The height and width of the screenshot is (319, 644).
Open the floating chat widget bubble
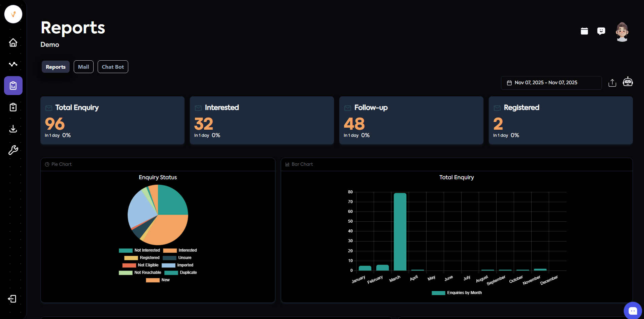[x=633, y=311]
